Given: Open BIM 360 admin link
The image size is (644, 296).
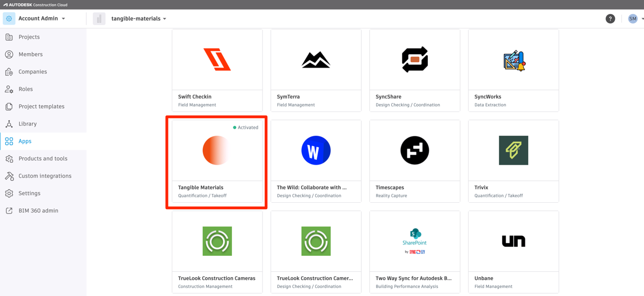Looking at the screenshot, I should tap(39, 211).
